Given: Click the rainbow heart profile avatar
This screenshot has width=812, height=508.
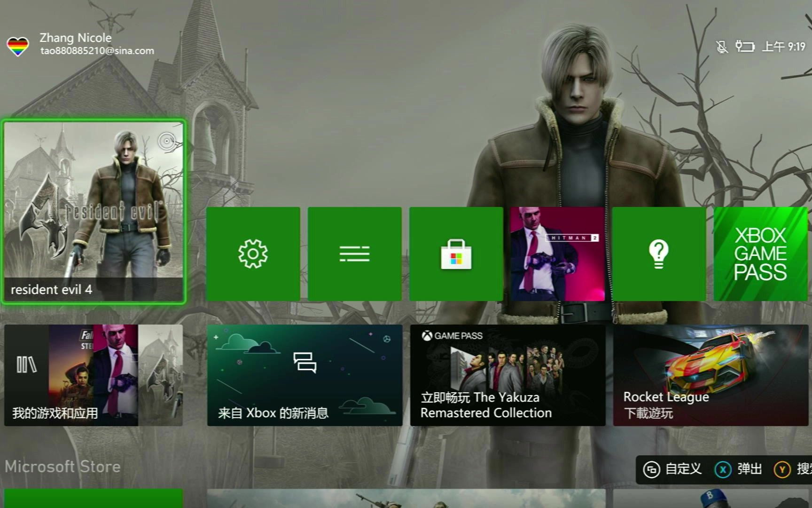Looking at the screenshot, I should [x=18, y=46].
